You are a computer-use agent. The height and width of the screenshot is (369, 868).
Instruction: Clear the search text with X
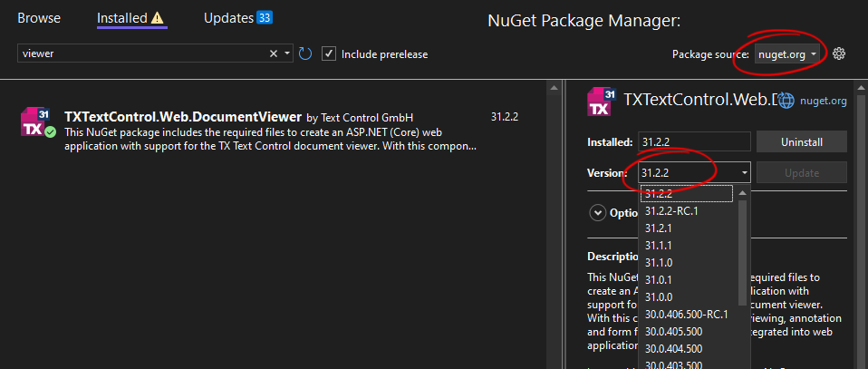[x=274, y=53]
